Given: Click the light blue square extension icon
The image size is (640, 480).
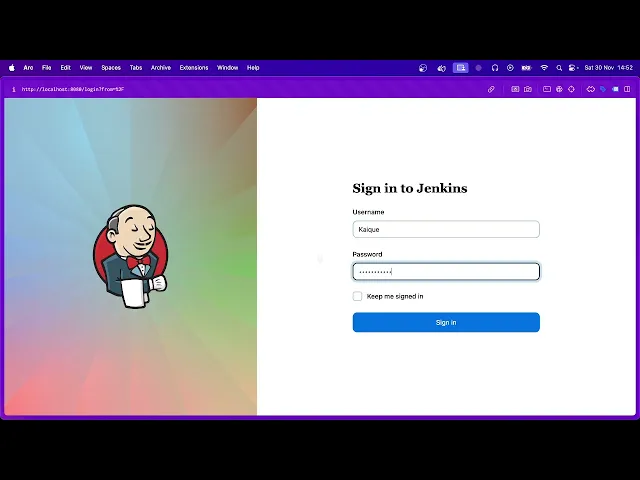Looking at the screenshot, I should point(615,89).
